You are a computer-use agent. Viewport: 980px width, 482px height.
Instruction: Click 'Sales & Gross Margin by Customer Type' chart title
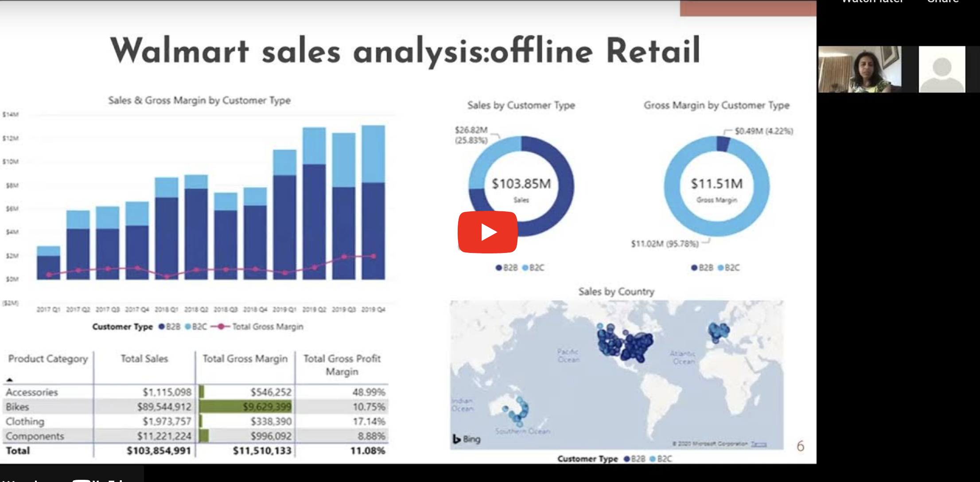(x=199, y=101)
